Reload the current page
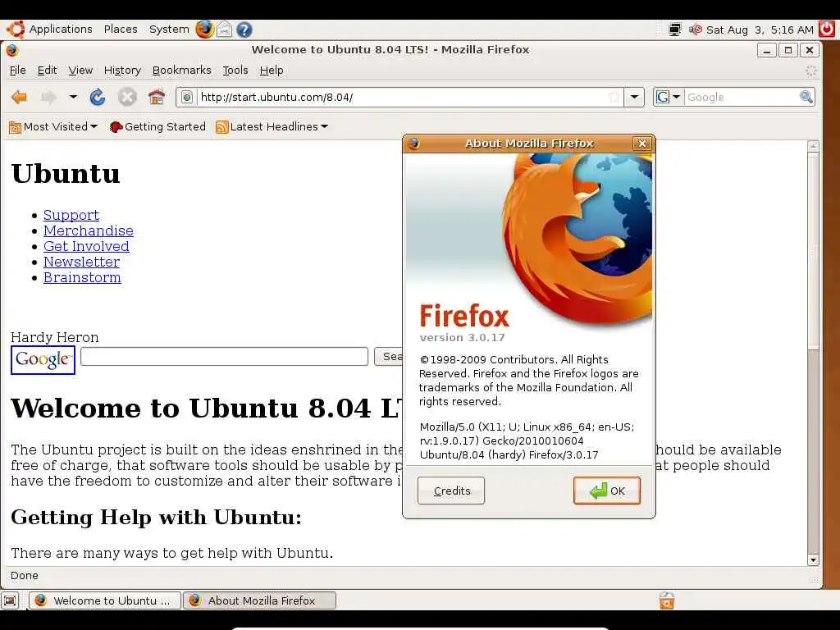The width and height of the screenshot is (840, 630). tap(98, 97)
